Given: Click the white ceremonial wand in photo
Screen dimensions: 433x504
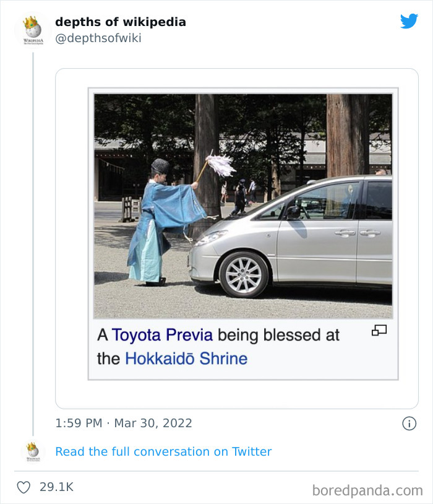Looking at the screenshot, I should [219, 164].
